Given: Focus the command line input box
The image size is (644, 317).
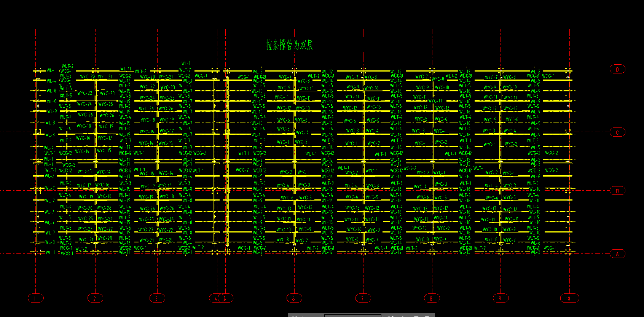Looking at the screenshot, I should coord(352,315).
